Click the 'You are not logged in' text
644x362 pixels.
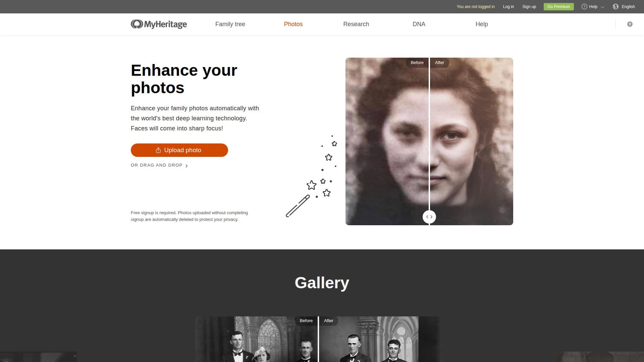[x=476, y=7]
